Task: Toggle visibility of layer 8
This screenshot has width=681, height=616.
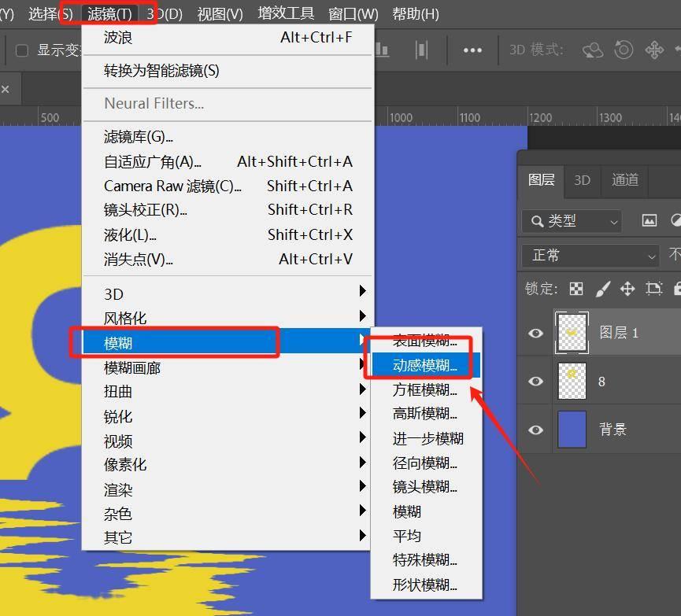Action: coord(535,381)
